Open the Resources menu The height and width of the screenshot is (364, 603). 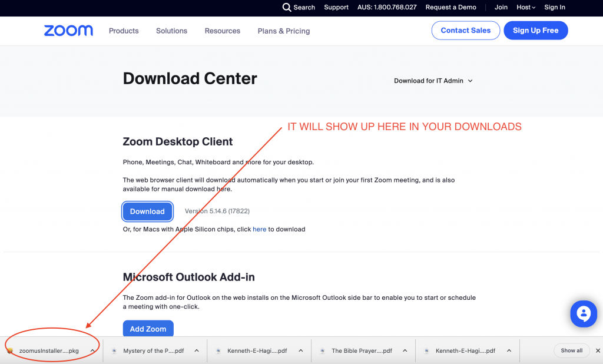(x=222, y=31)
